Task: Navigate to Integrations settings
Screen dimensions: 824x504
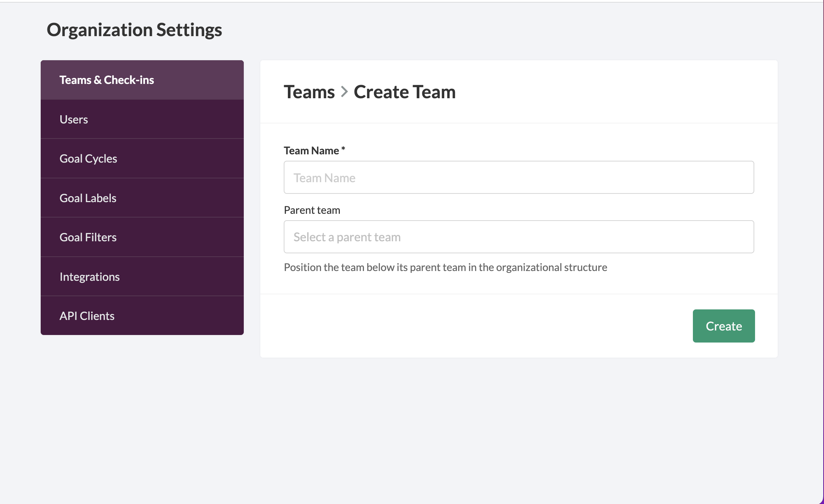Action: coord(142,277)
